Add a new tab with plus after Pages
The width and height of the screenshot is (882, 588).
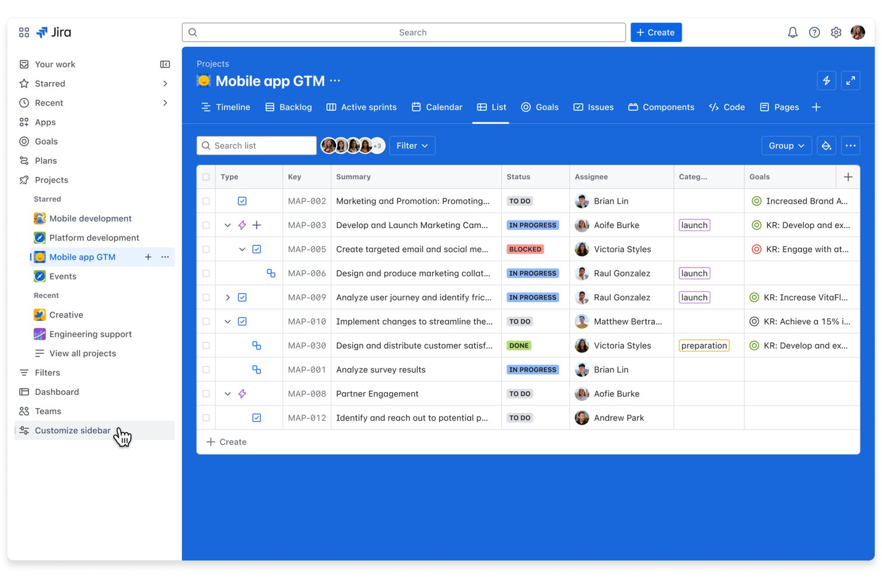pyautogui.click(x=816, y=107)
